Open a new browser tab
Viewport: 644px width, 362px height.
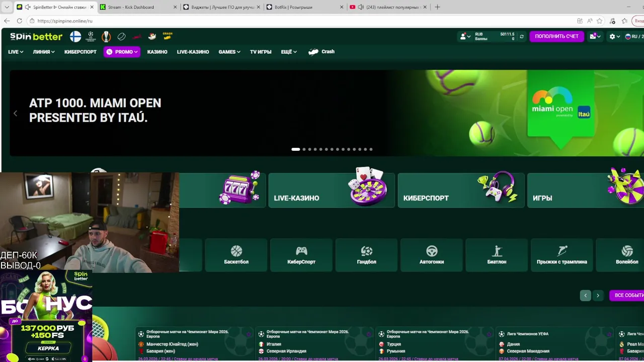(437, 7)
